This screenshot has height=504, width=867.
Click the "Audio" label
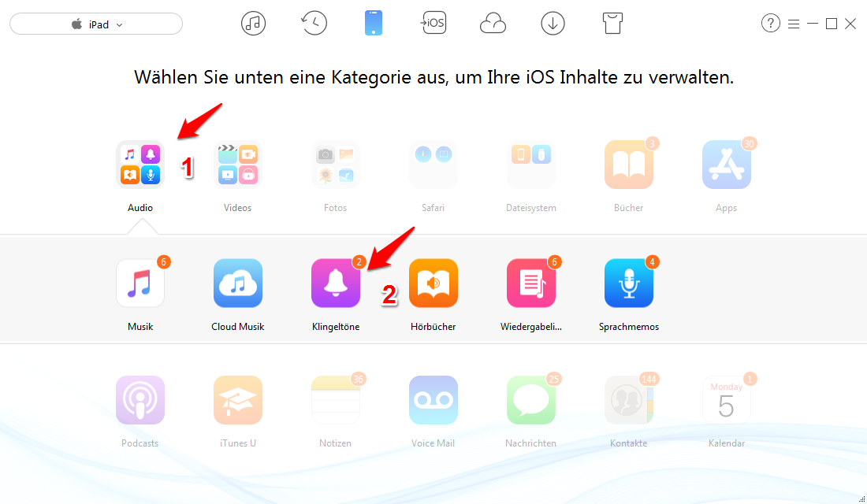(x=140, y=208)
